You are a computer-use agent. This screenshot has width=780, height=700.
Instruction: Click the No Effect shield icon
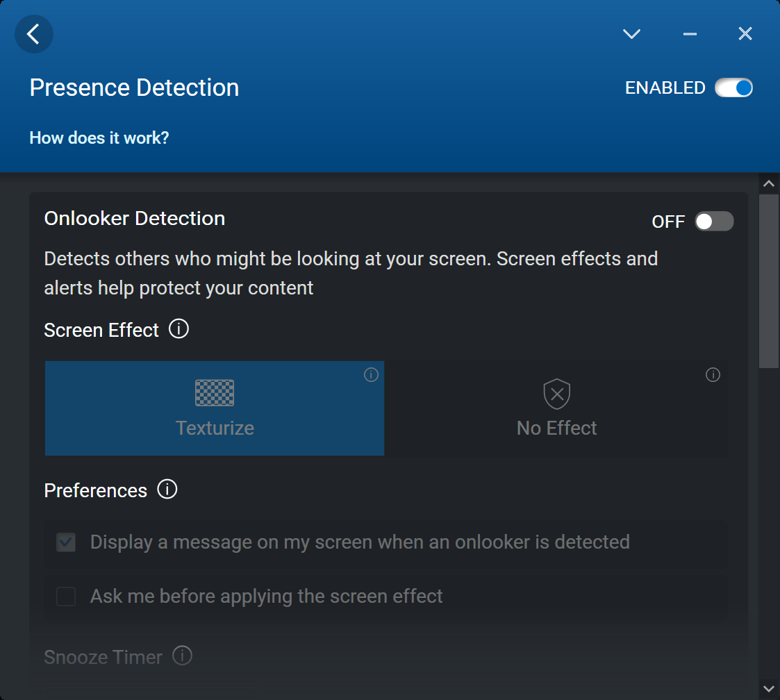pos(556,394)
